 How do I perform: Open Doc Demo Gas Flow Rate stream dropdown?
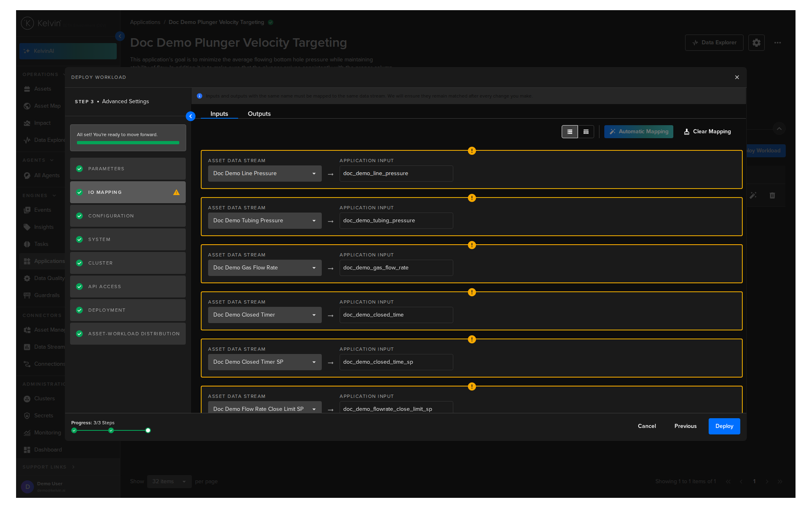coord(265,268)
